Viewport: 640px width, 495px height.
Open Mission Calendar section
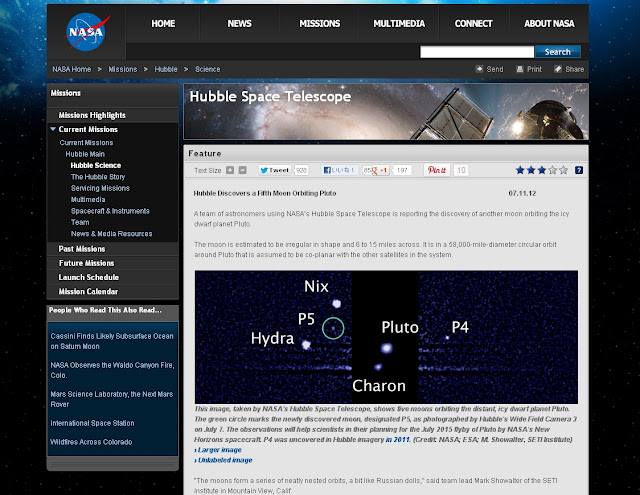pyautogui.click(x=88, y=291)
